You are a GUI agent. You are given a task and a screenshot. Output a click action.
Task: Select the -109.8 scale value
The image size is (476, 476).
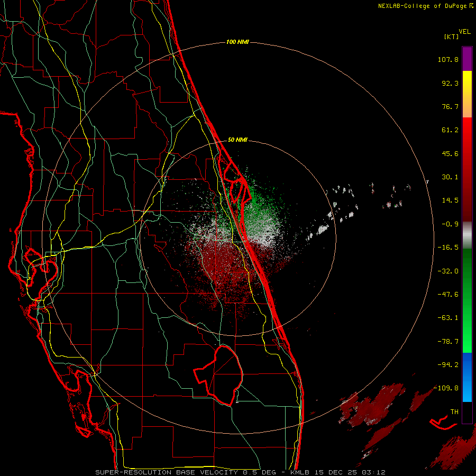(446, 388)
